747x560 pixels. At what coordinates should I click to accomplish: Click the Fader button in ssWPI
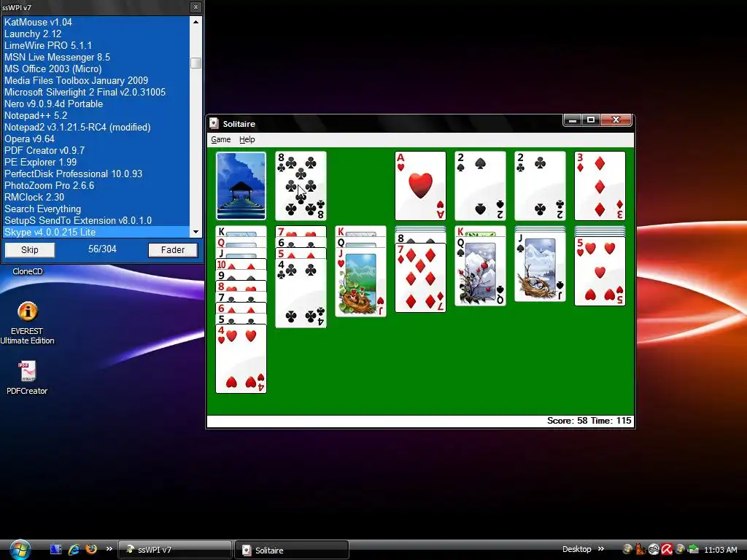coord(172,250)
